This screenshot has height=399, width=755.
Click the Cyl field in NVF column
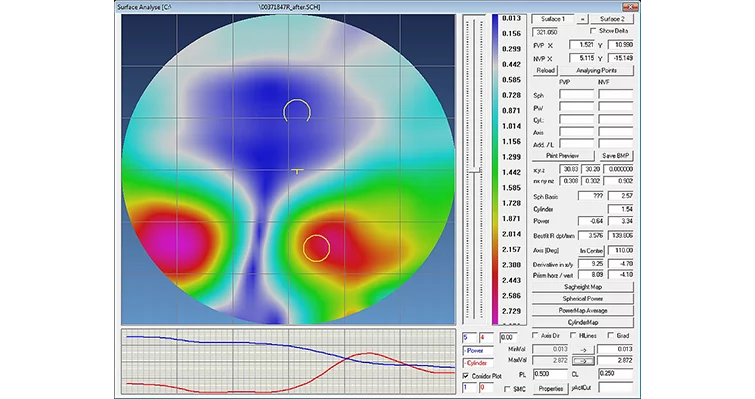tap(615, 120)
